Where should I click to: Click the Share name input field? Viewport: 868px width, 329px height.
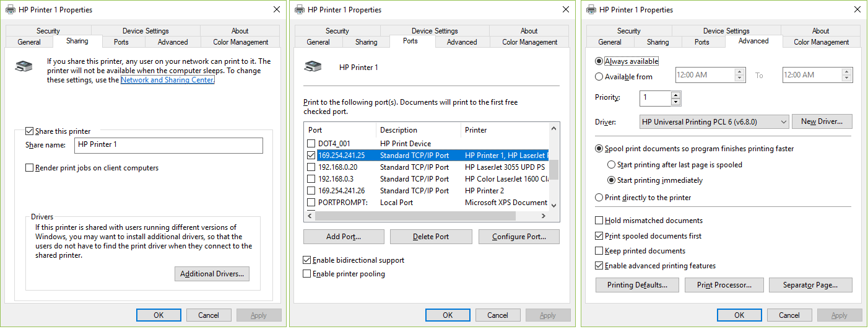coord(168,145)
